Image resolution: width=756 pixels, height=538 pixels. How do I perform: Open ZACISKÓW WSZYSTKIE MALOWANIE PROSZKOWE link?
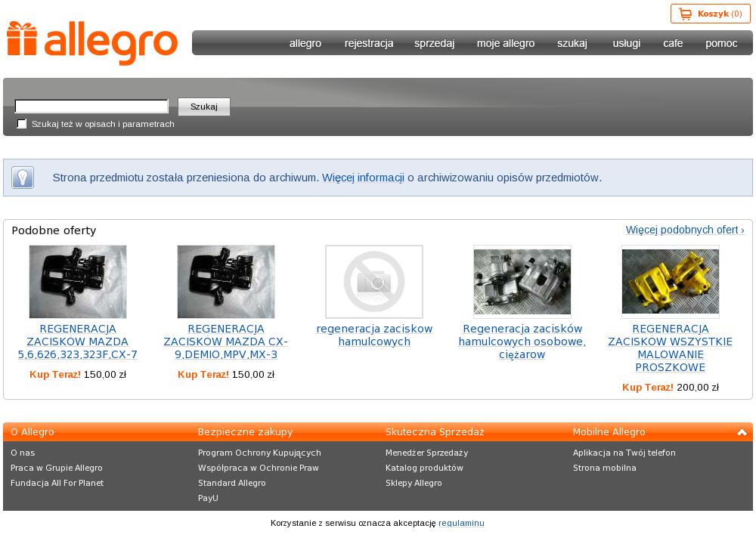tap(670, 348)
